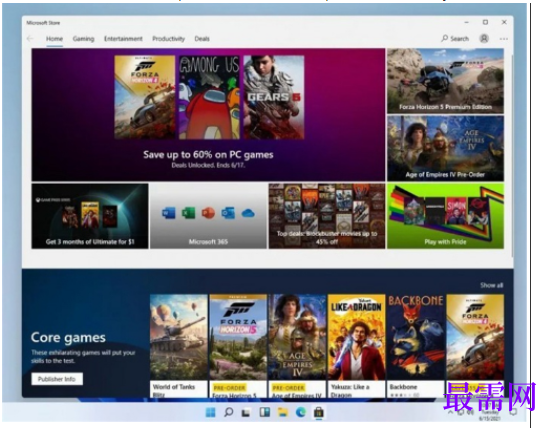Image resolution: width=555 pixels, height=428 pixels.
Task: Open Forza Horizon 5 Premium Edition tile
Action: pyautogui.click(x=445, y=81)
